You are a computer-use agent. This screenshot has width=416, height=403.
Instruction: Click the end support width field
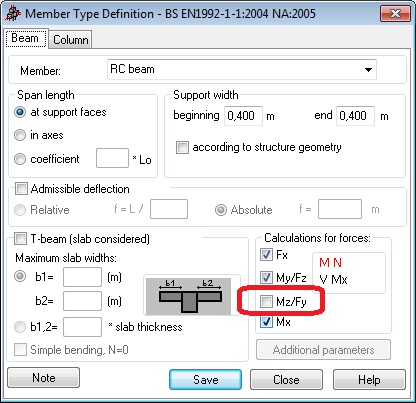point(355,116)
